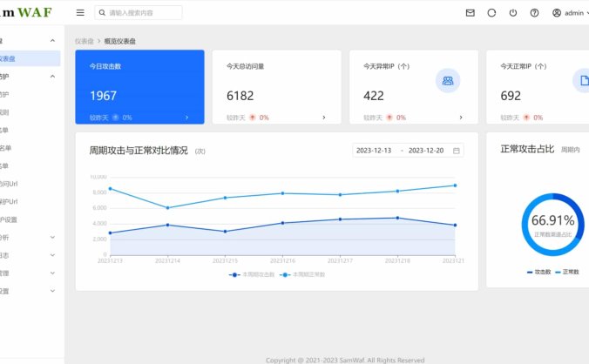This screenshot has height=364, width=589.
Task: Open the mail messages icon
Action: click(x=470, y=13)
